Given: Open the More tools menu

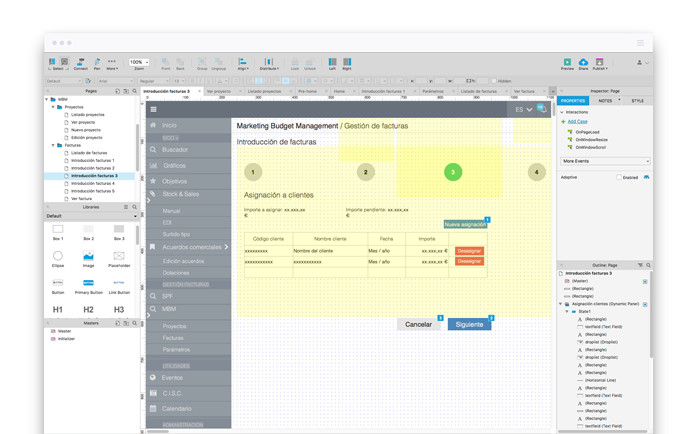Looking at the screenshot, I should [112, 62].
